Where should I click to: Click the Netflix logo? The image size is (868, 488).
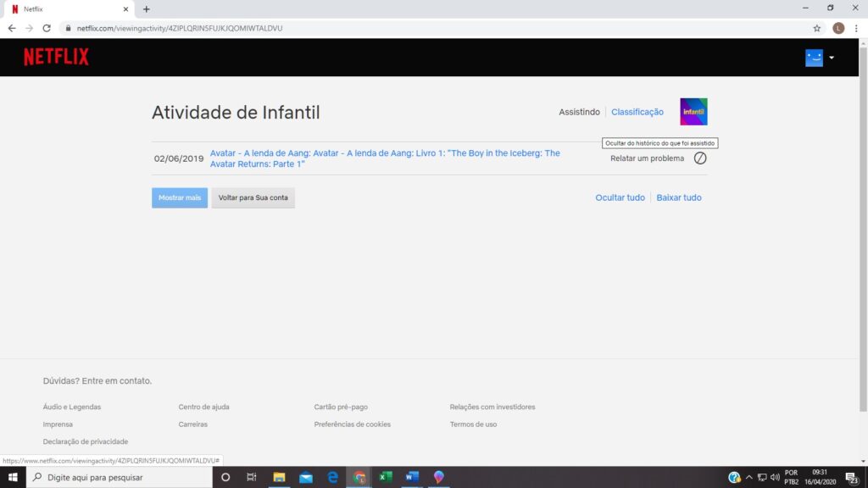coord(56,57)
